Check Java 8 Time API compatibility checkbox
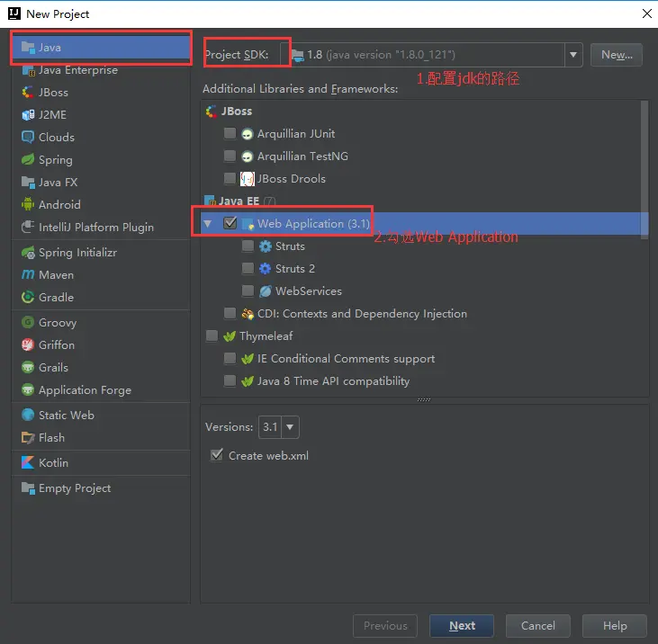 pos(230,380)
